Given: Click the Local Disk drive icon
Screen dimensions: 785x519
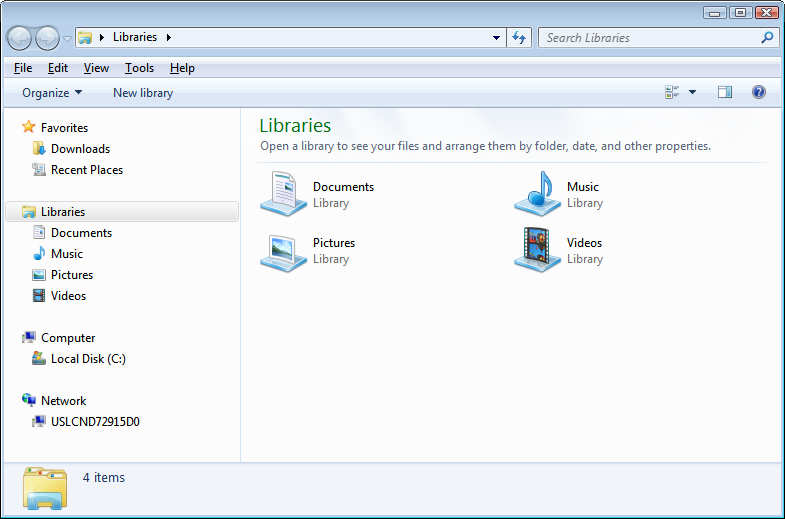Looking at the screenshot, I should coord(39,358).
